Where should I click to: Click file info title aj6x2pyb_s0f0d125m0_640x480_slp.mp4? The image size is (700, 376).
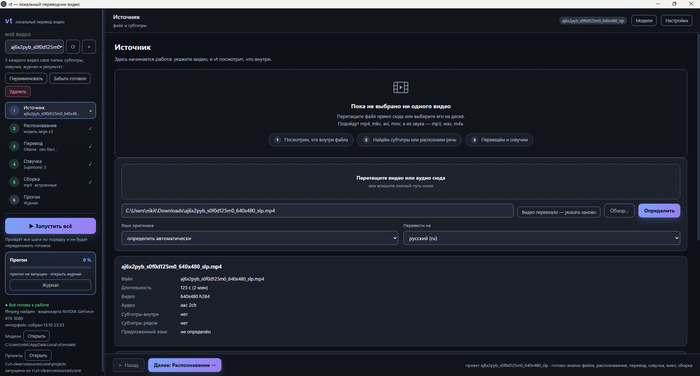[171, 267]
